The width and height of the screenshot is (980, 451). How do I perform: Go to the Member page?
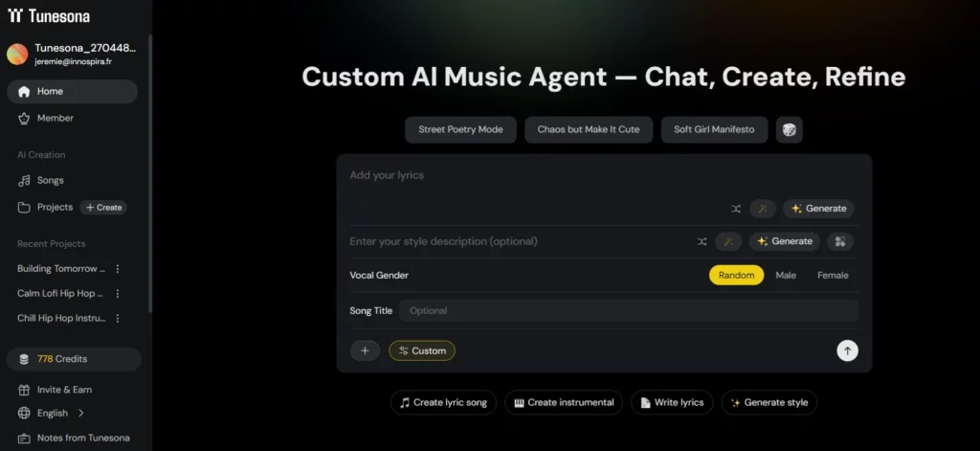pyautogui.click(x=55, y=118)
